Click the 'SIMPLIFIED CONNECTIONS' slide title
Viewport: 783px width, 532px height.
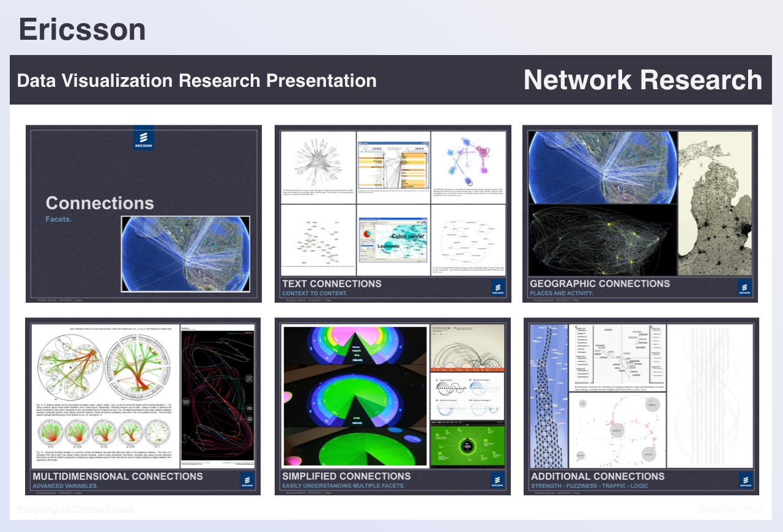click(x=346, y=476)
